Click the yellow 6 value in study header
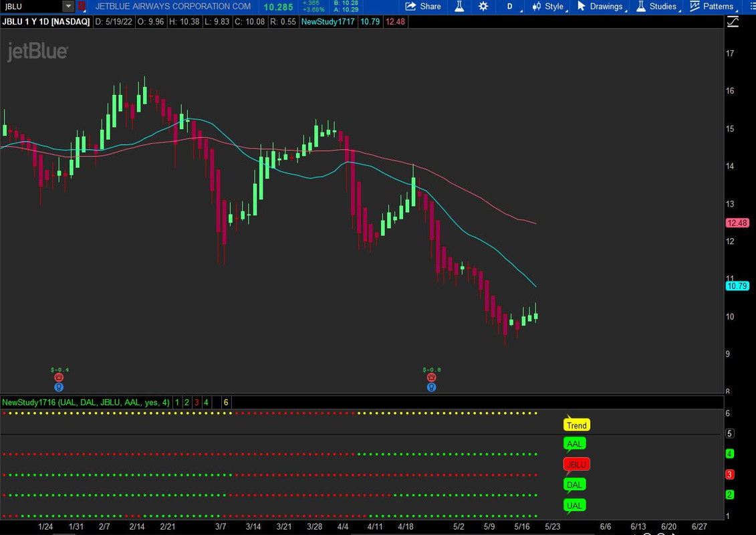The width and height of the screenshot is (756, 535). coord(226,403)
